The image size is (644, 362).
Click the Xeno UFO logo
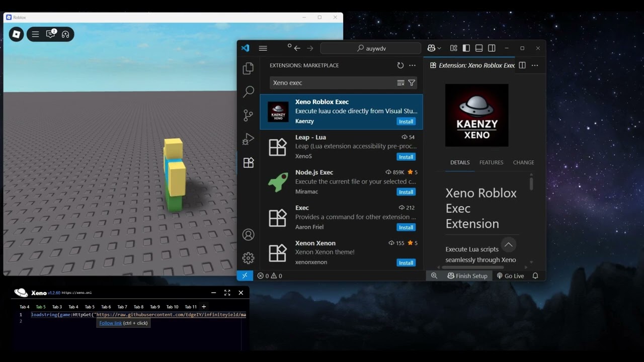(x=21, y=293)
